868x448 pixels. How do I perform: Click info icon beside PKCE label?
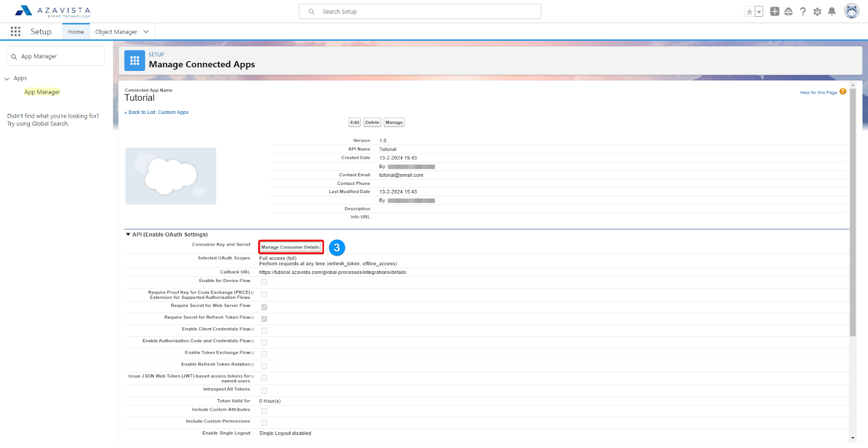[x=252, y=293]
